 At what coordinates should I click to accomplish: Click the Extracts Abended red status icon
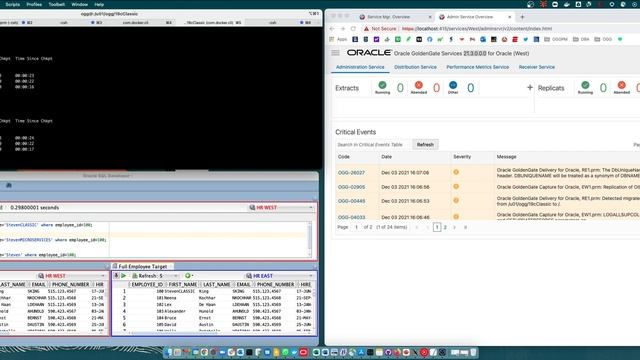pyautogui.click(x=419, y=85)
